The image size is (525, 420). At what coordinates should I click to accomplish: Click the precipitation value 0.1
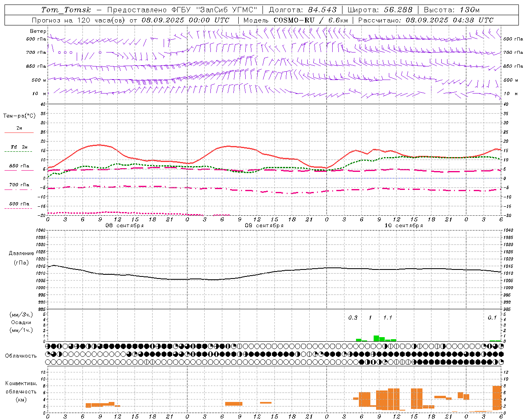click(x=492, y=318)
